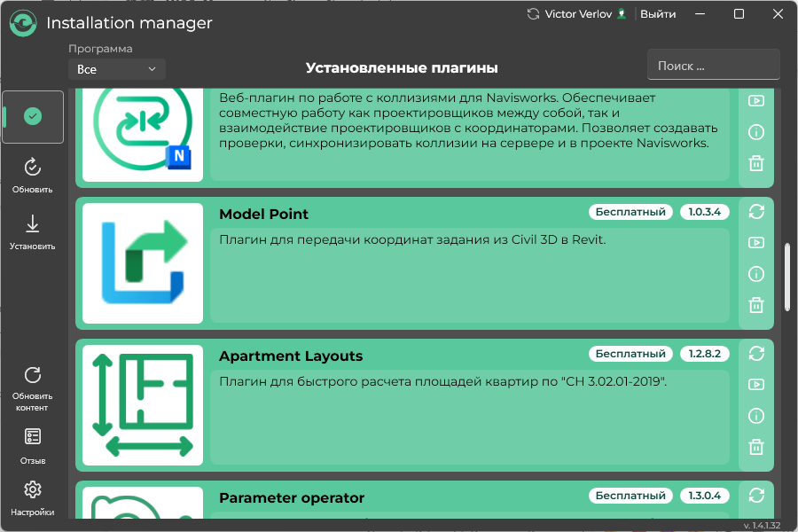Image resolution: width=798 pixels, height=532 pixels.
Task: Click the Navisworks collisions plugin thumbnail
Action: click(x=143, y=135)
